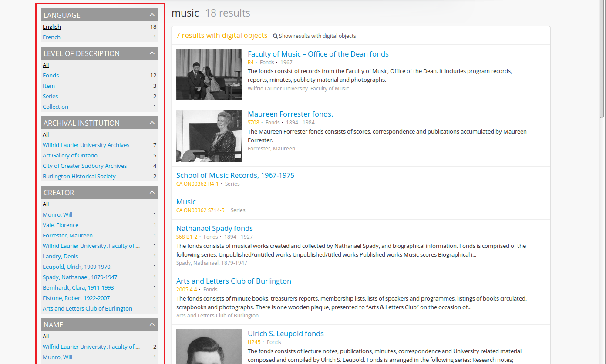This screenshot has width=606, height=364.
Task: Collapse the Creator facet chevron
Action: [x=152, y=193]
